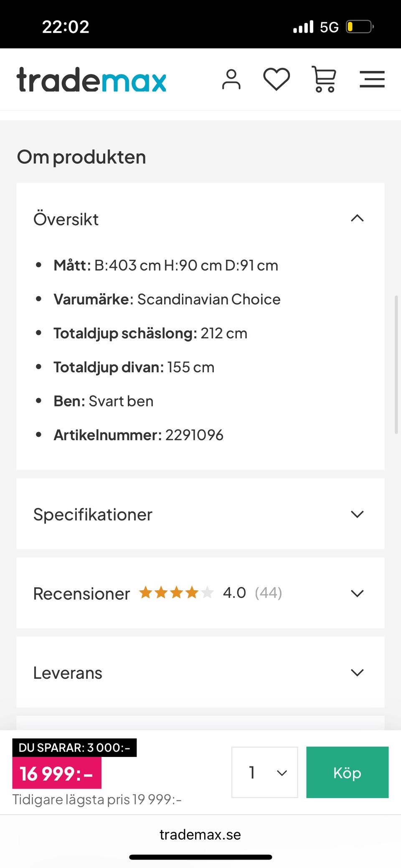Open the user account icon
Image resolution: width=401 pixels, height=868 pixels.
[x=231, y=79]
